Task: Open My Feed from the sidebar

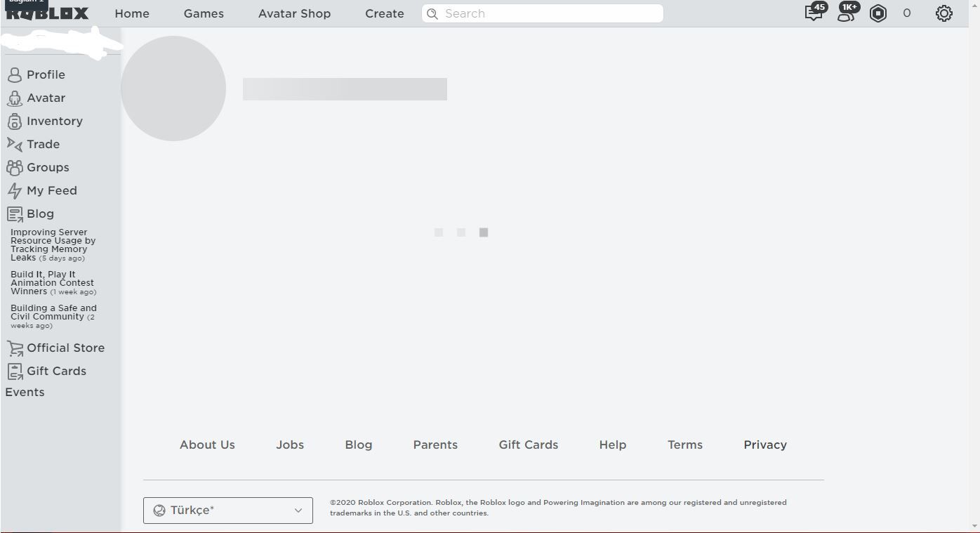Action: point(52,190)
